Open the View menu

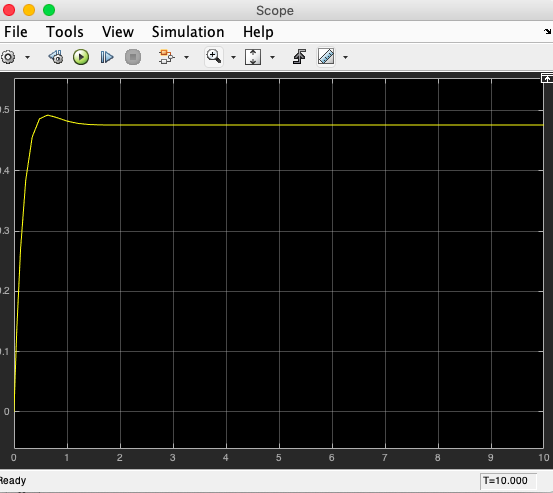[x=118, y=32]
